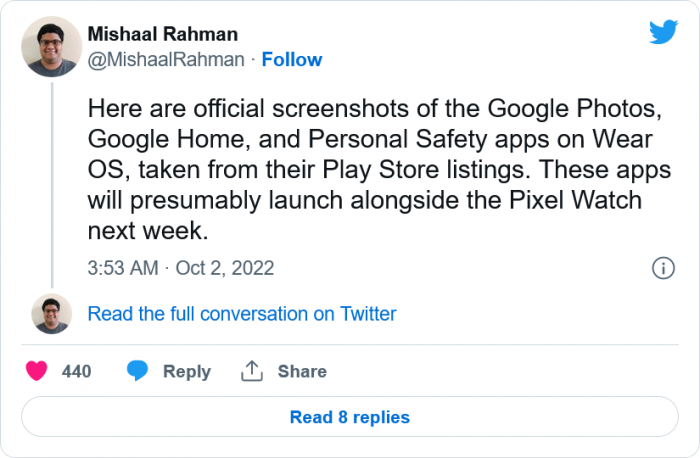Read the full conversation on Twitter
The height and width of the screenshot is (458, 700).
click(242, 314)
